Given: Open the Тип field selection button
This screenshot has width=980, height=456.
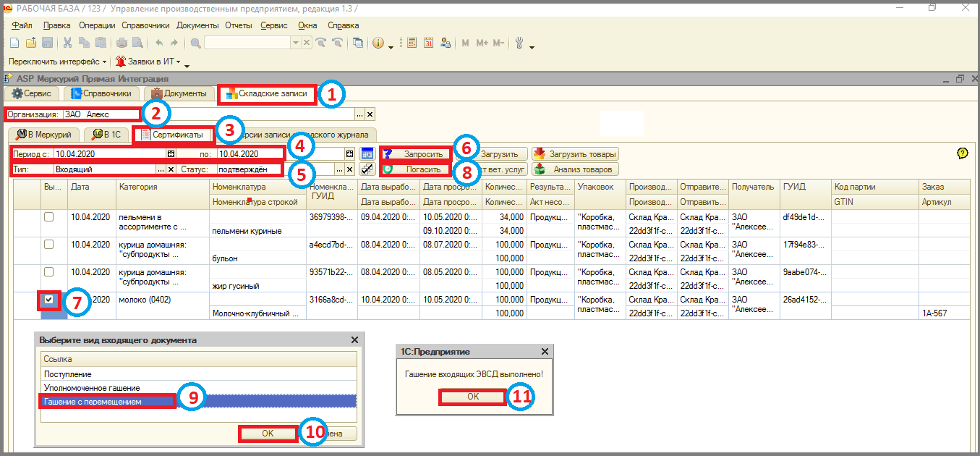Looking at the screenshot, I should click(x=161, y=169).
